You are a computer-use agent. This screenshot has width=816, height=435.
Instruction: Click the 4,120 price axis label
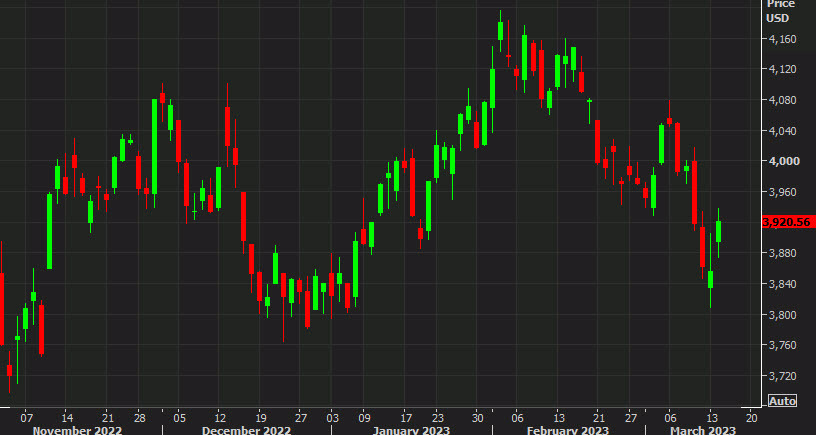point(784,69)
